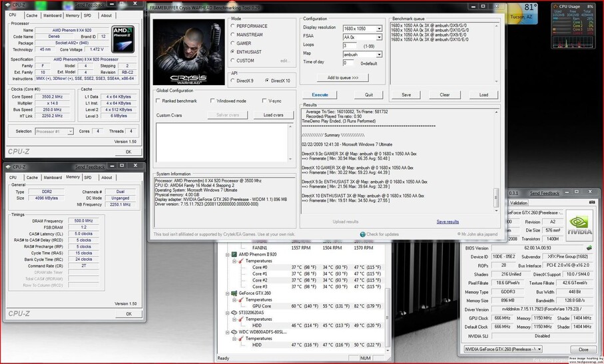Click the Benchmark queue scrollbar

click(496, 53)
